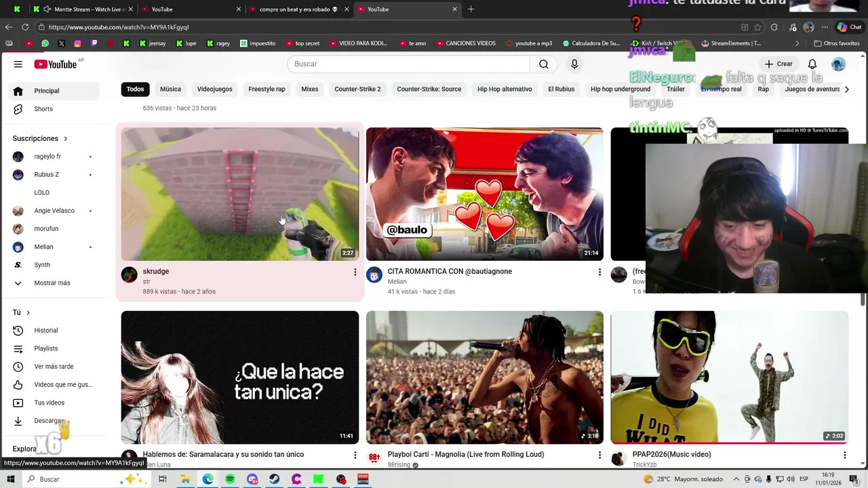
Task: Open options menu for CITA ROMANTICA video
Action: pos(599,272)
